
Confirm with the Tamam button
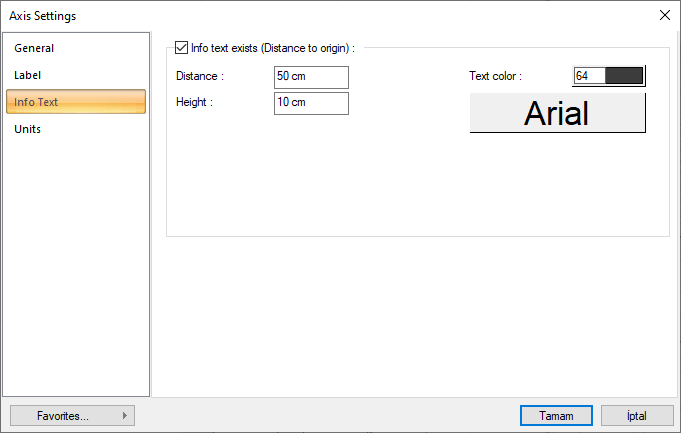(556, 416)
